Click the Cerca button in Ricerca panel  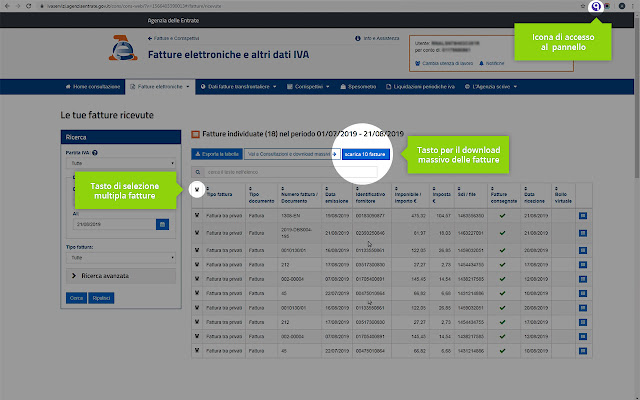76,298
